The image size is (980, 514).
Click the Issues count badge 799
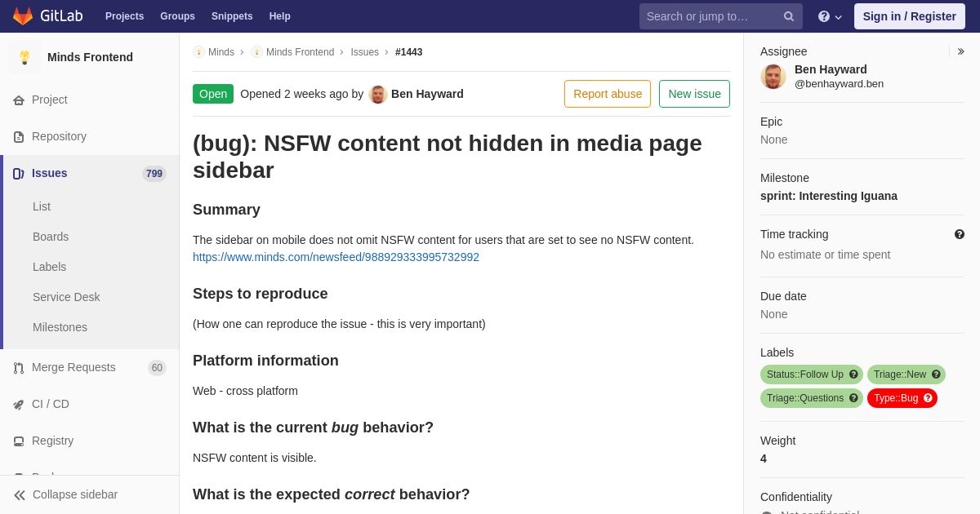(154, 174)
